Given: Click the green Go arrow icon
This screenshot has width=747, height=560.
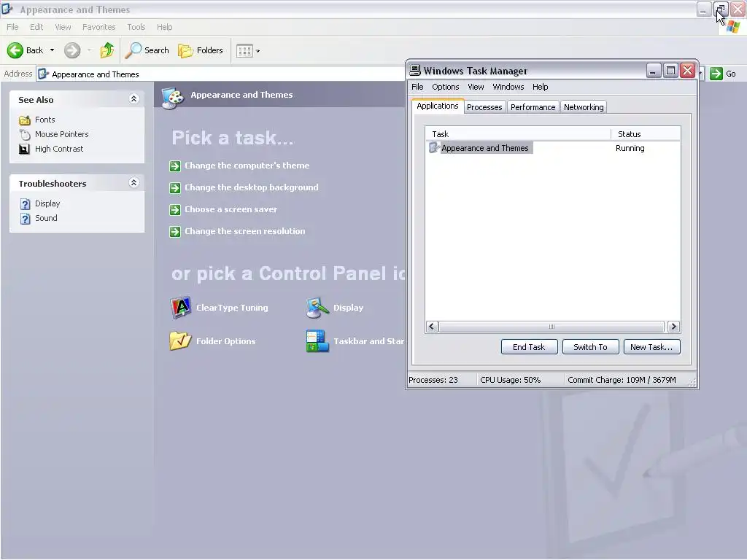Looking at the screenshot, I should (716, 74).
